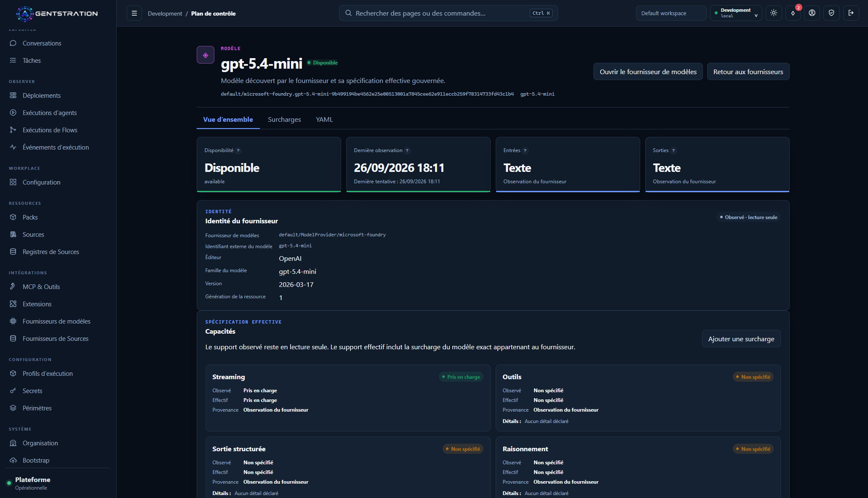This screenshot has height=498, width=868.
Task: Click the Exécutions de Flows icon
Action: pyautogui.click(x=13, y=130)
